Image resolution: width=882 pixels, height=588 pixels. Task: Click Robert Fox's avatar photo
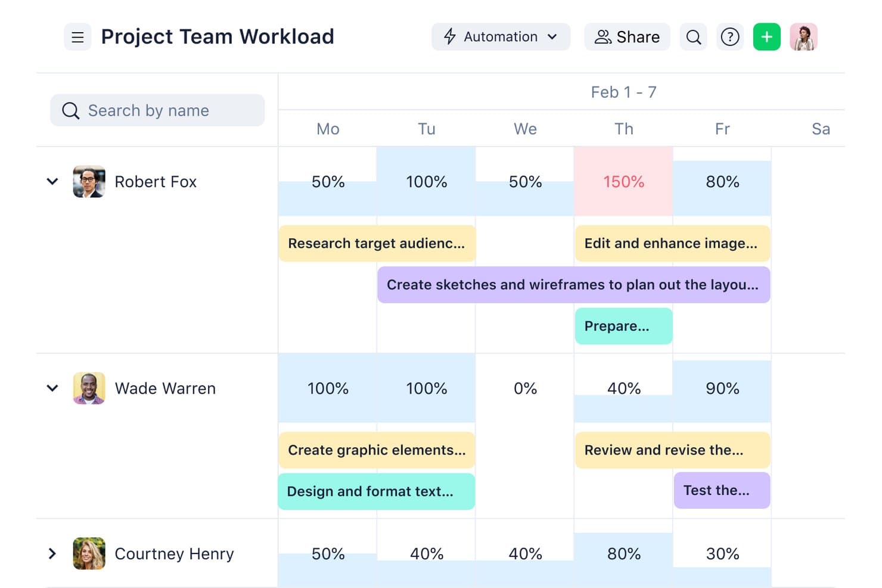point(89,181)
